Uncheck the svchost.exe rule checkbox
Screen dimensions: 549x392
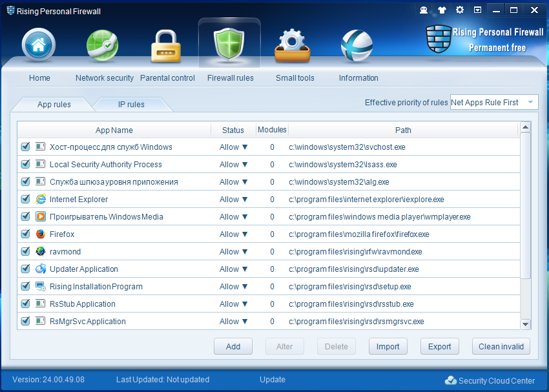tap(25, 147)
